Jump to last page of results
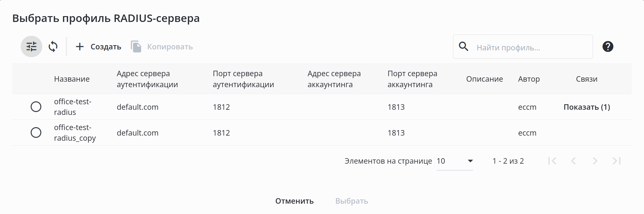644x214 pixels. point(617,161)
